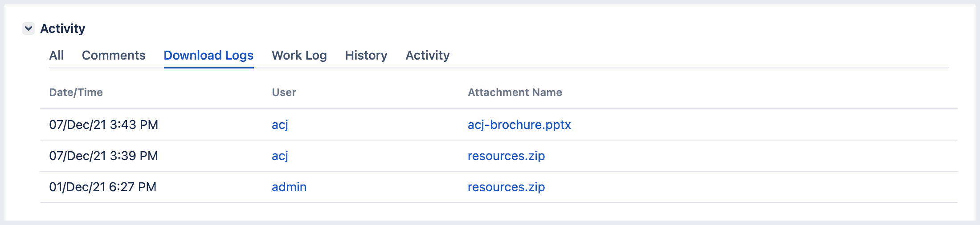Viewport: 980px width, 225px height.
Task: Click the Date/Time column header
Action: tap(76, 92)
